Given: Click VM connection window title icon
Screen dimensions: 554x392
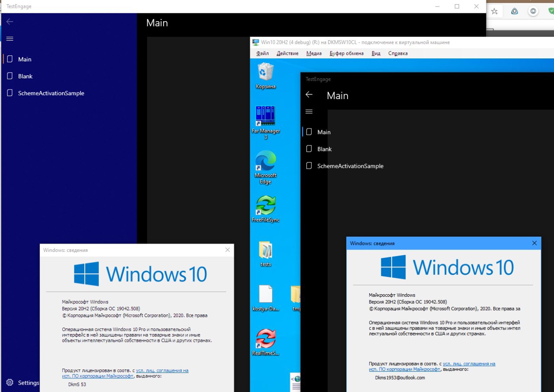Looking at the screenshot, I should 256,42.
